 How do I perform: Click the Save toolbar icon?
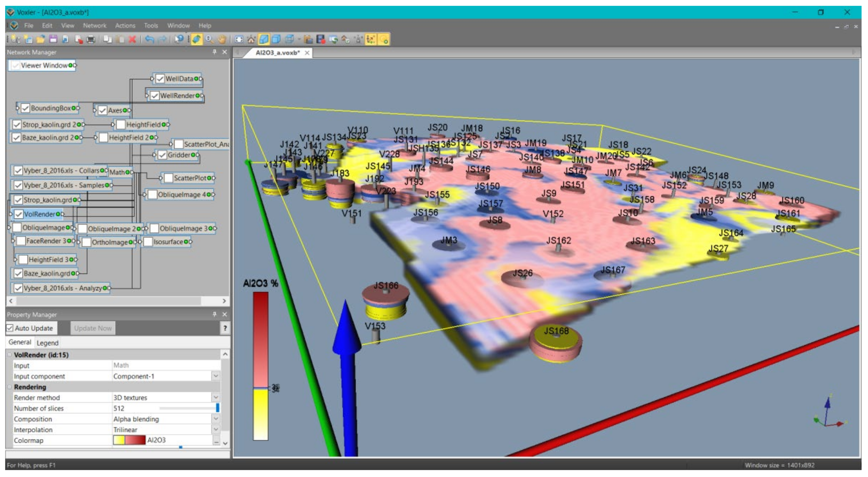[53, 39]
